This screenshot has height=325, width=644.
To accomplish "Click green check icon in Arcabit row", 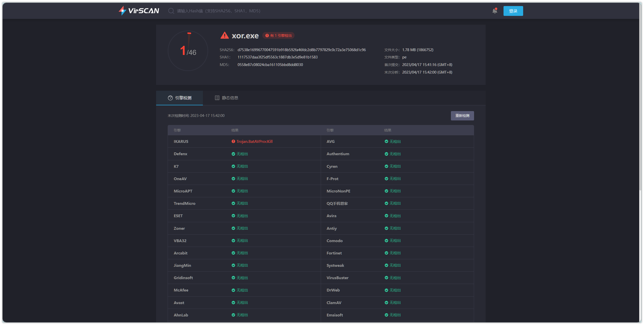I will (x=233, y=253).
